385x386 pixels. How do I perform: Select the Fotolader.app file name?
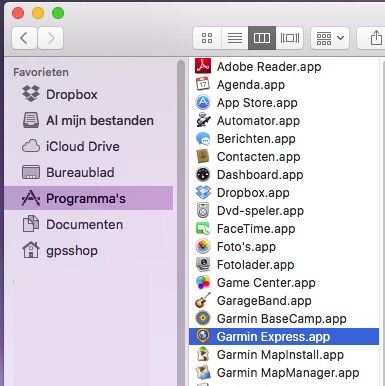click(x=255, y=265)
